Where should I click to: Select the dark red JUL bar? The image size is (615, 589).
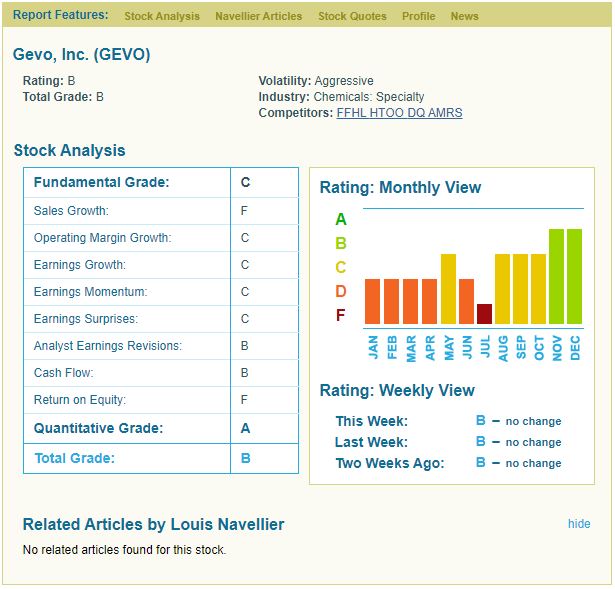click(484, 314)
